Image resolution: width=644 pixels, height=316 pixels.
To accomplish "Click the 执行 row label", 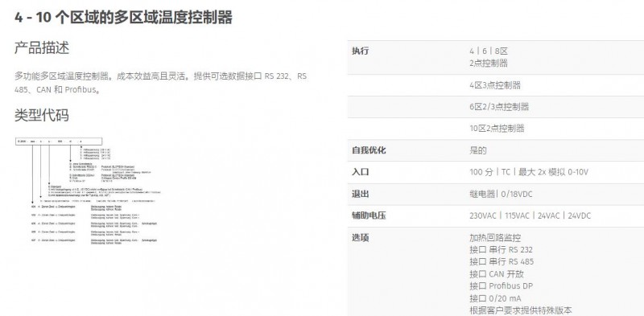I will 360,51.
